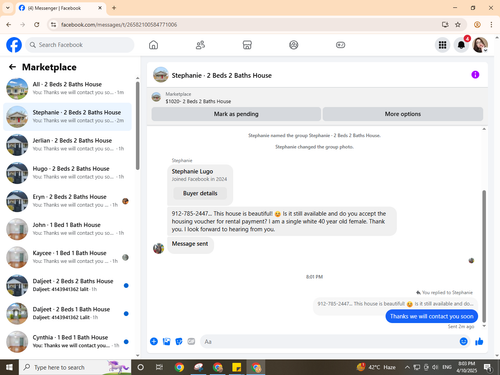Open the Groups icon in top navigation

pos(294,45)
